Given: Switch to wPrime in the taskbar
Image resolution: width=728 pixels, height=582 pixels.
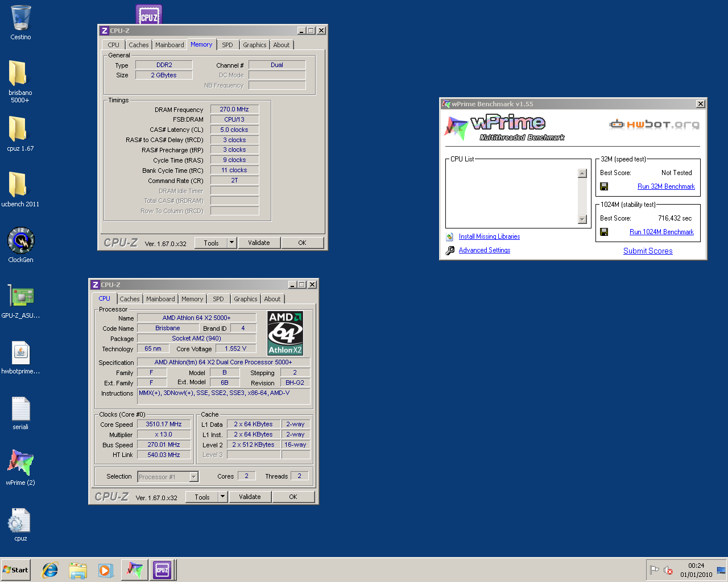Looking at the screenshot, I should point(134,569).
